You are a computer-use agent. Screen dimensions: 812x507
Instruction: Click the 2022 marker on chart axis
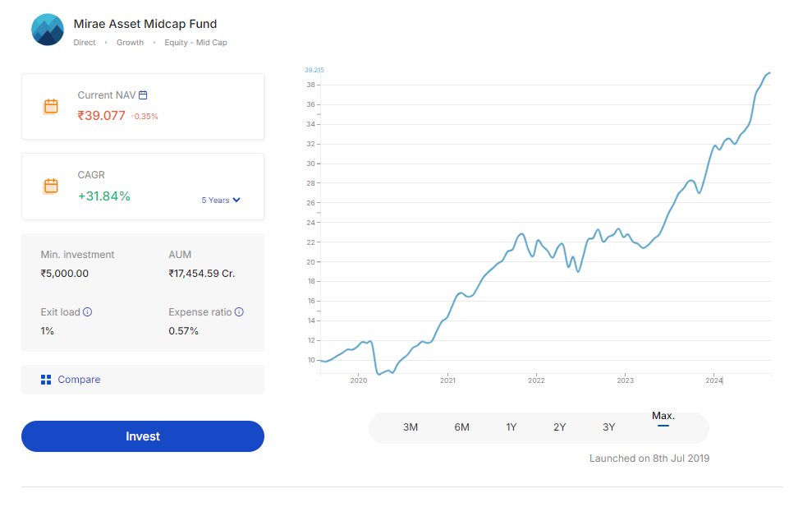[536, 380]
